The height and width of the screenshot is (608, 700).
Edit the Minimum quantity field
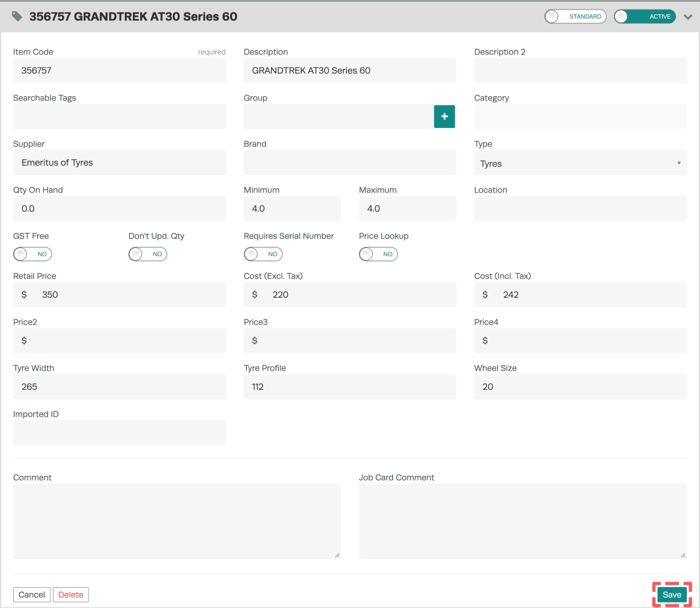(292, 209)
